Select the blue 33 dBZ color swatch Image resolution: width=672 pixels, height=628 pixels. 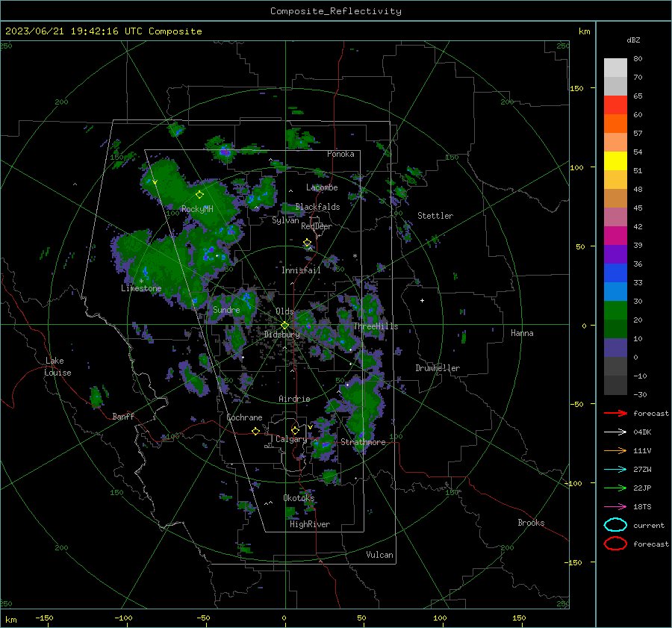pyautogui.click(x=615, y=273)
